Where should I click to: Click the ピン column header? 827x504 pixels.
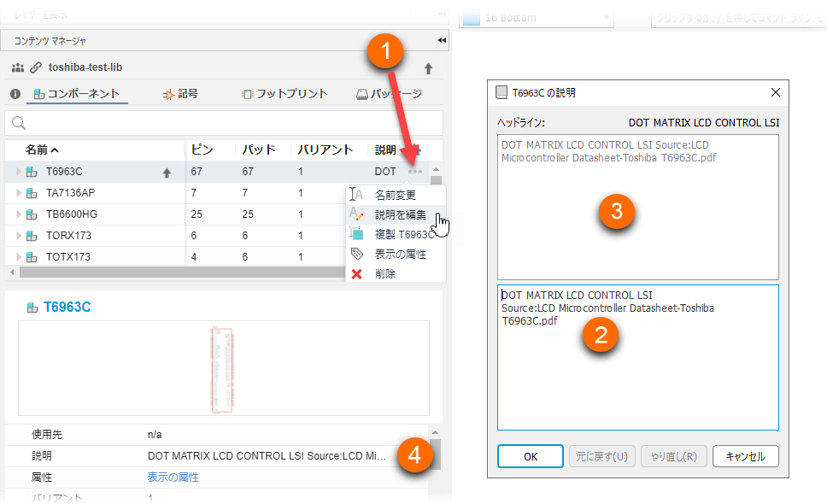point(202,149)
